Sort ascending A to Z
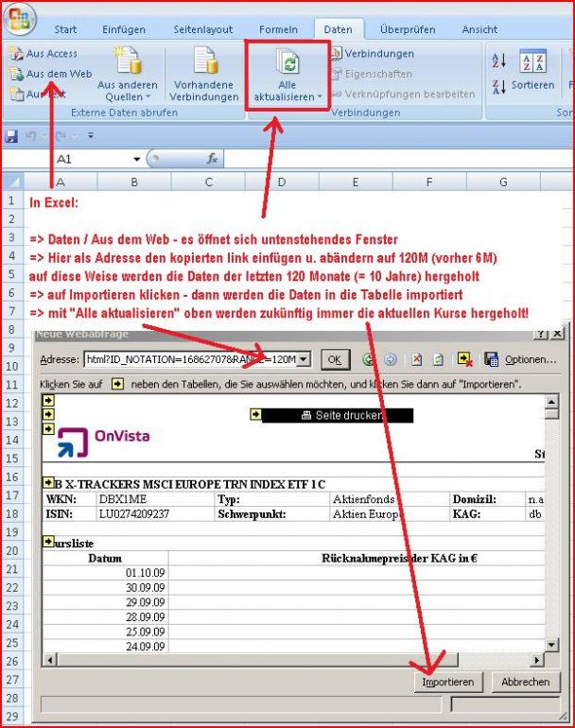 tap(498, 60)
